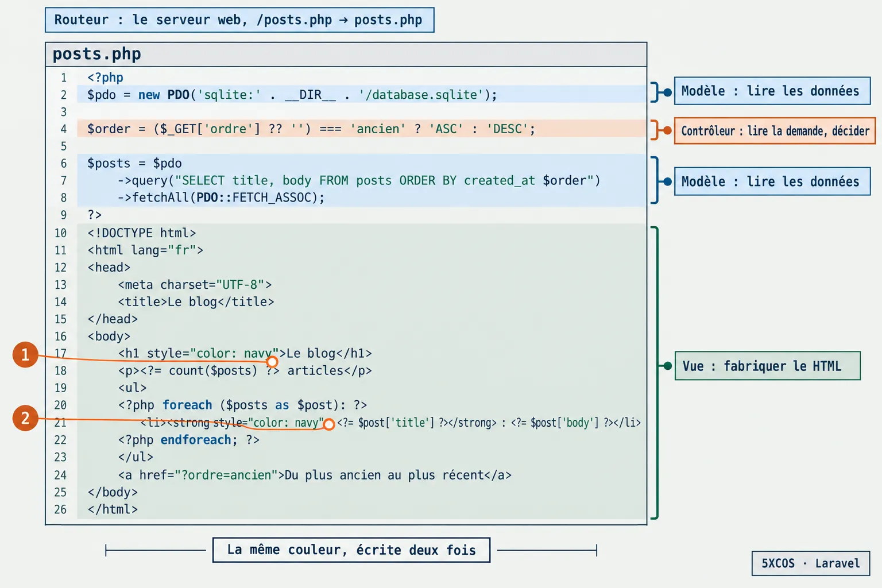Screen dimensions: 882x588
Task: Click the "<p><?= count($posts) ?> articles</p>" line
Action: 245,371
